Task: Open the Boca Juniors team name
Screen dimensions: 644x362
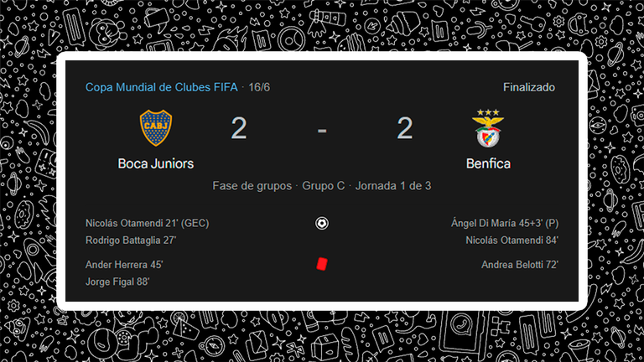Action: [156, 163]
